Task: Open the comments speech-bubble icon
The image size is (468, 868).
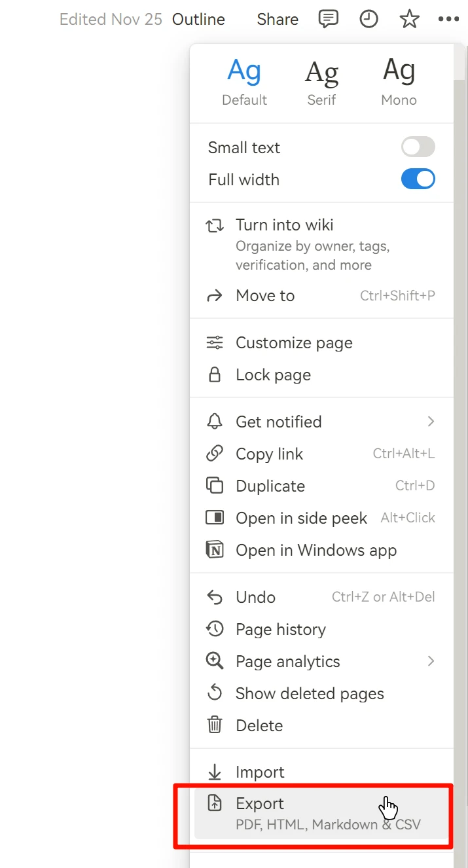Action: tap(329, 19)
